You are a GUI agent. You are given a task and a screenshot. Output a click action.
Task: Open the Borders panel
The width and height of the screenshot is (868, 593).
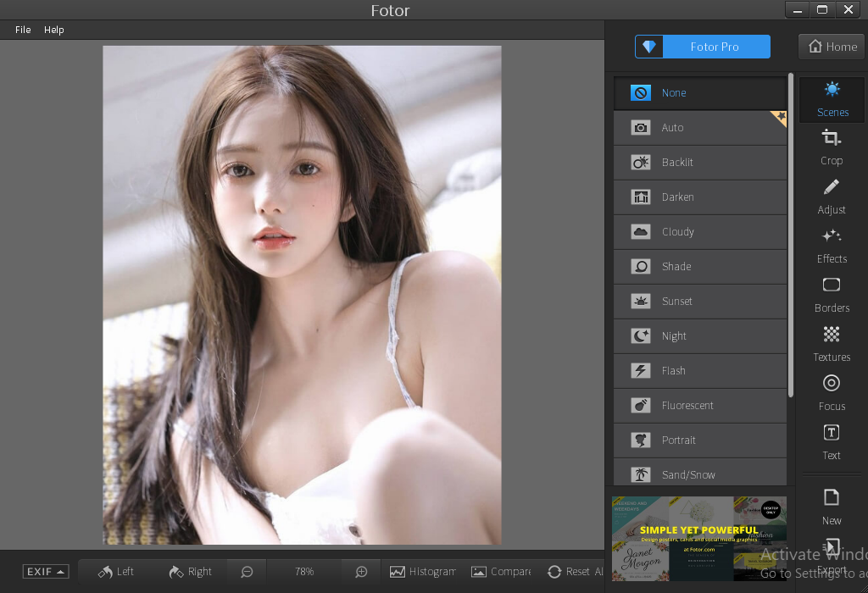click(x=832, y=294)
